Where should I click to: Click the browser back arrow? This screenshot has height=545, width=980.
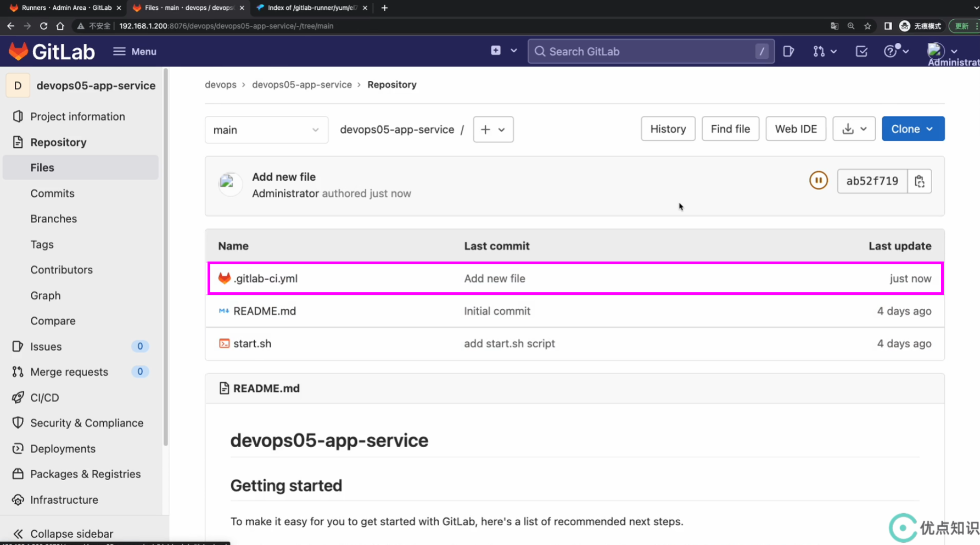click(10, 26)
